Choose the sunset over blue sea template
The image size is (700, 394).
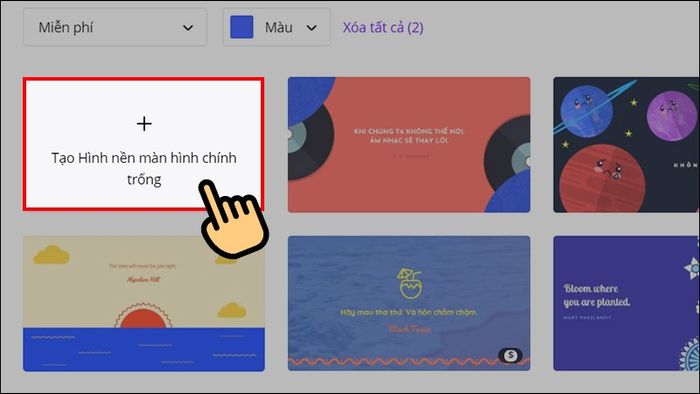coord(144,303)
